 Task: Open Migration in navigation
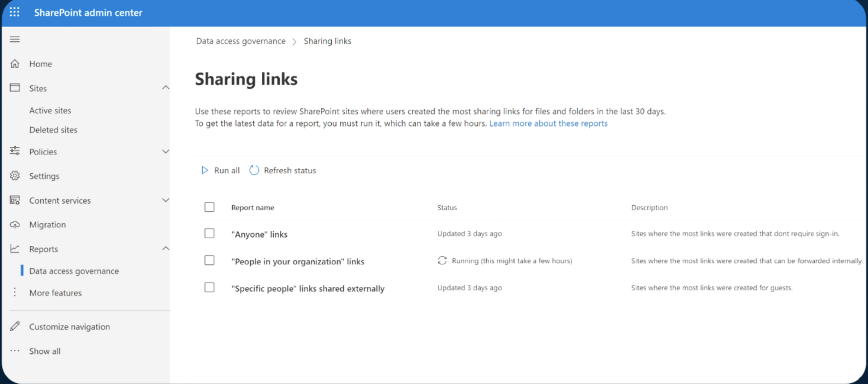click(x=48, y=225)
